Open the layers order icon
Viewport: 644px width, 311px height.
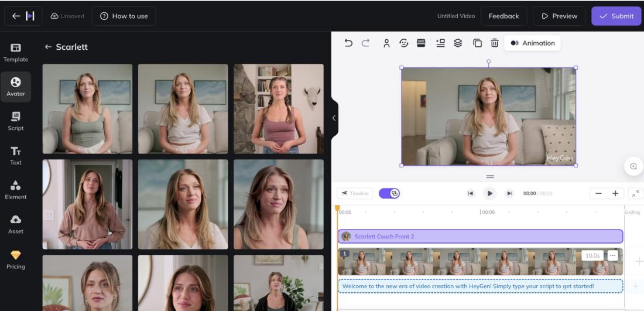coord(458,43)
